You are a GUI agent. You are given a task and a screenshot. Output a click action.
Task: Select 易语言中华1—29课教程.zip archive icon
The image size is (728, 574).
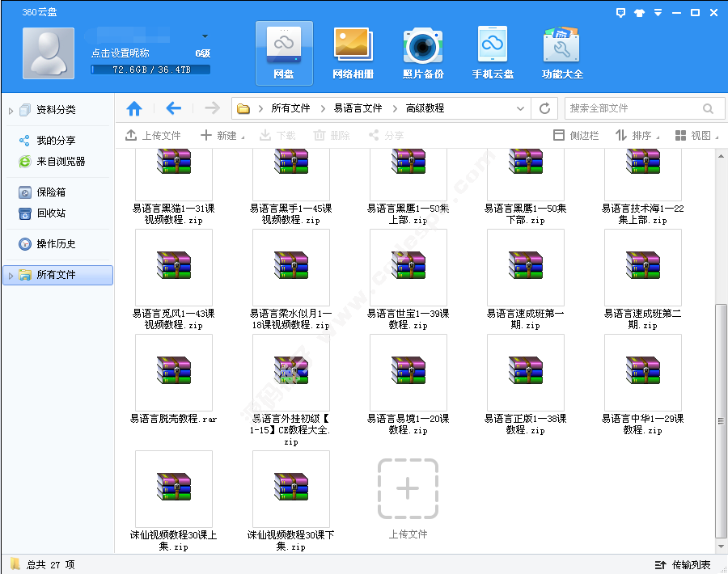pyautogui.click(x=642, y=369)
